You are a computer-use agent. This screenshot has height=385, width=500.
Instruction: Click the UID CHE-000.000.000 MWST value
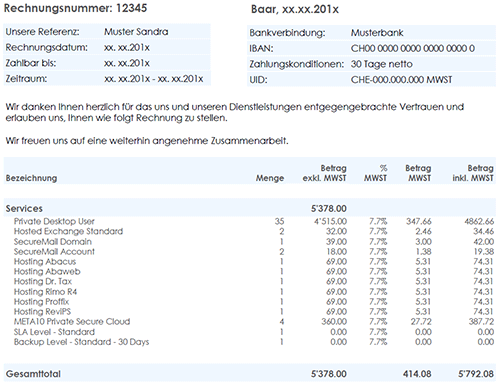401,80
